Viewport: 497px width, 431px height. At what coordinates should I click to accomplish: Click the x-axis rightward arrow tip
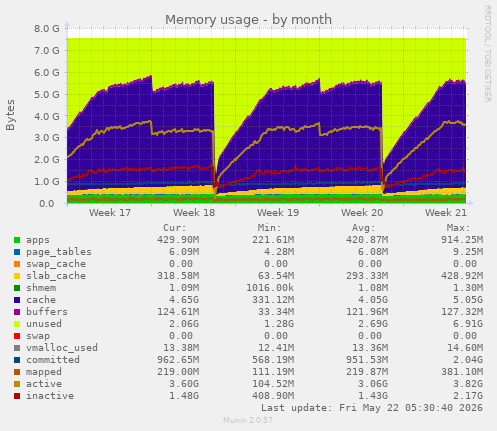point(471,203)
